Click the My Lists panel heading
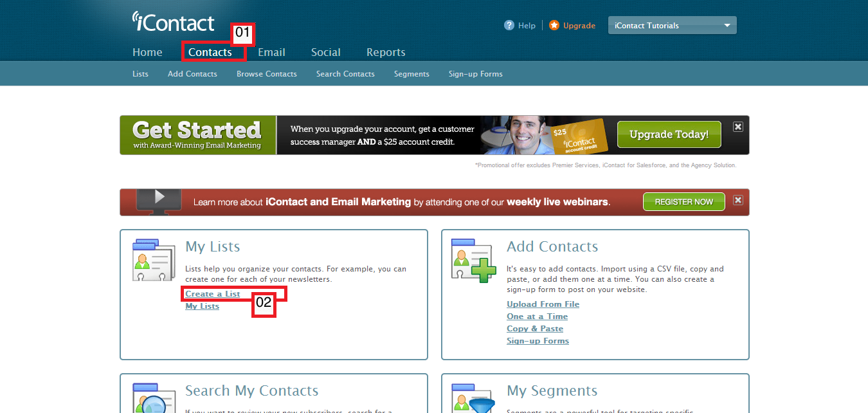 (212, 247)
